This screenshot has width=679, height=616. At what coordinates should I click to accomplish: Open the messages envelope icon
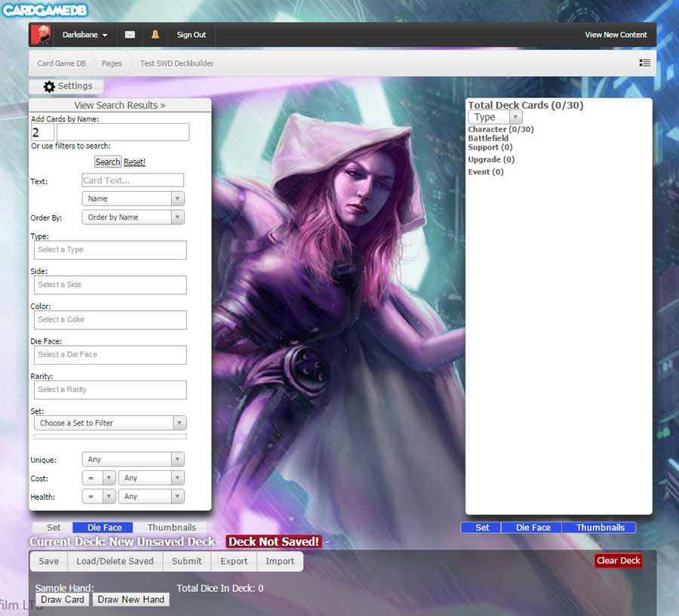point(130,35)
